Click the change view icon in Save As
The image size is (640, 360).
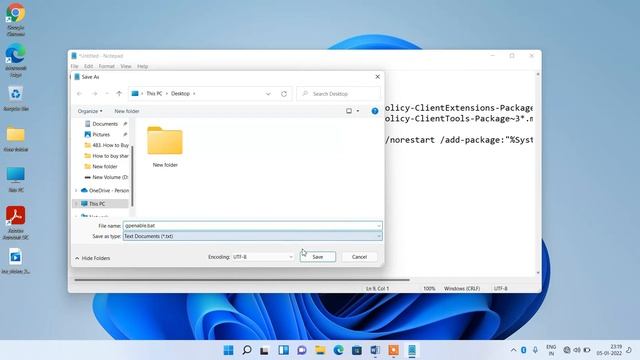pyautogui.click(x=349, y=111)
